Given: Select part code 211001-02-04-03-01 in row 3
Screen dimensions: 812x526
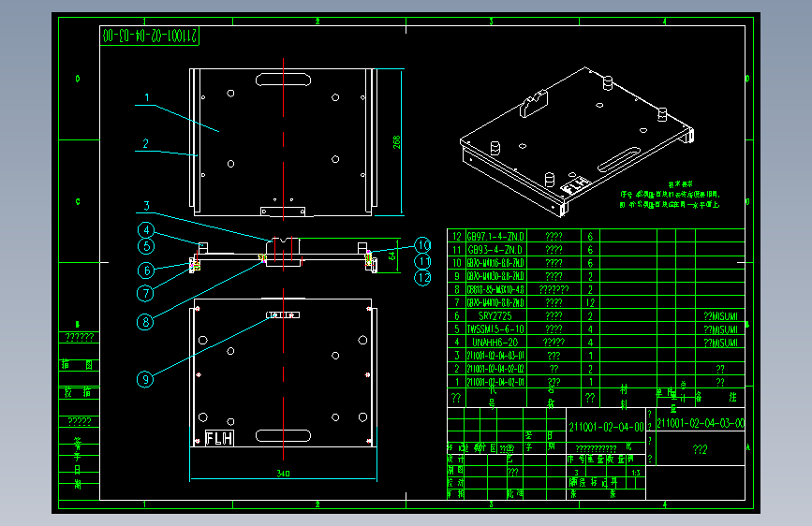Looking at the screenshot, I should click(x=495, y=356).
